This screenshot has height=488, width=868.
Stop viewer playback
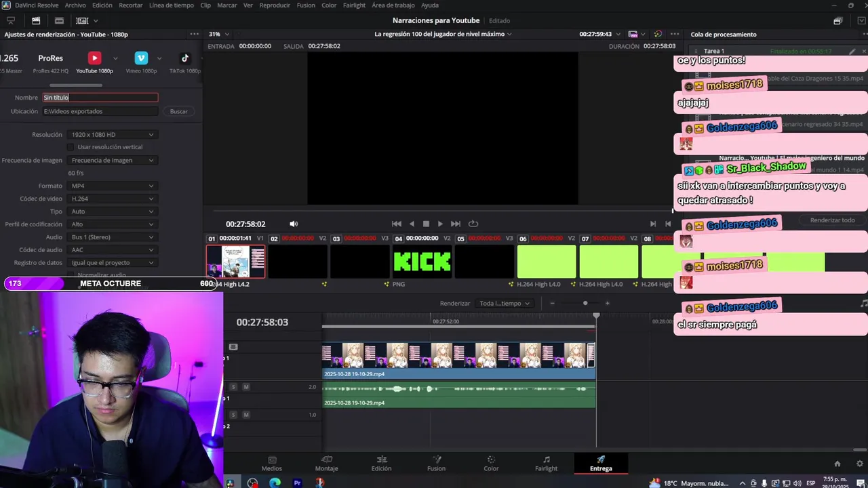[426, 224]
